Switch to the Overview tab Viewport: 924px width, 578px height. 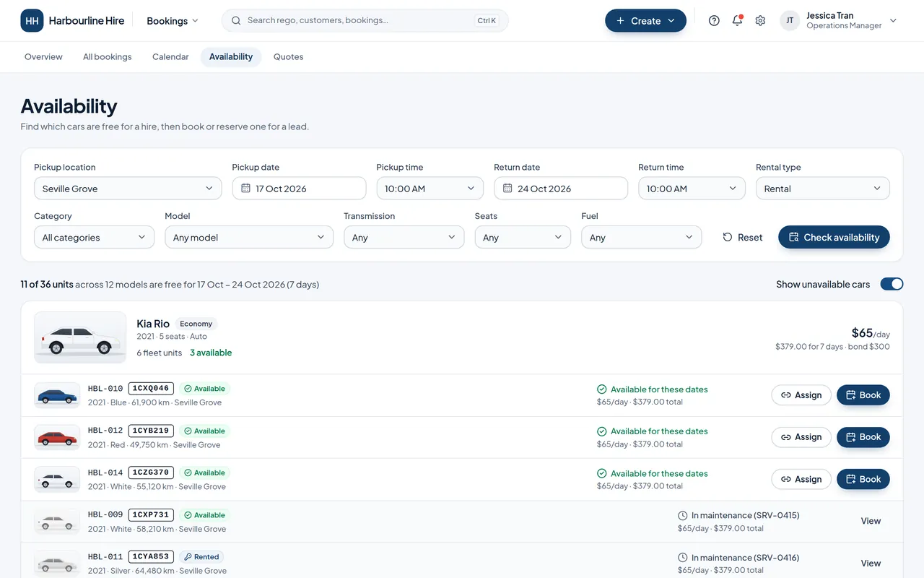pos(43,57)
